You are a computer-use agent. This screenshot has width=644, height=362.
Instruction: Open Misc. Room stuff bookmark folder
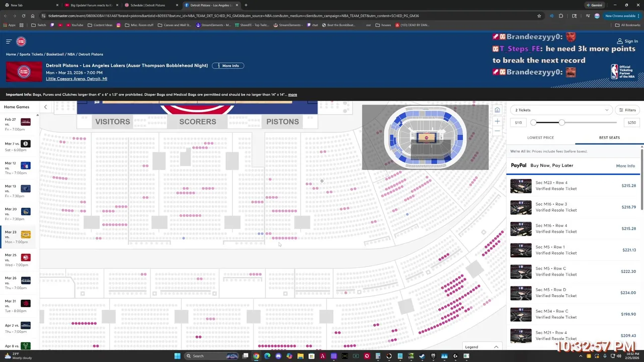click(139, 25)
